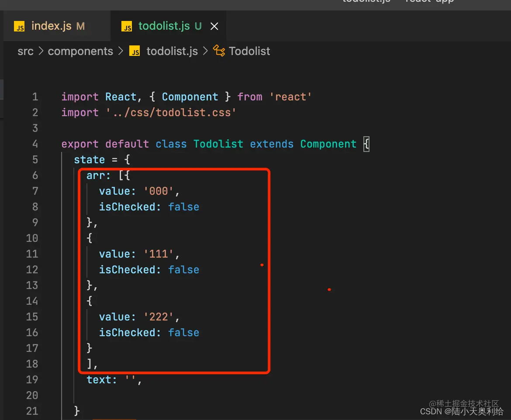Click line number 4 in gutter
The height and width of the screenshot is (420, 511).
35,144
